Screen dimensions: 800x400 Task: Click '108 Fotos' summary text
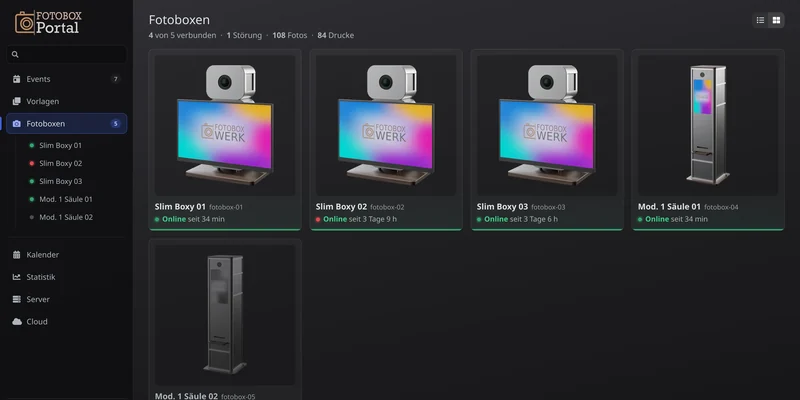tap(290, 35)
